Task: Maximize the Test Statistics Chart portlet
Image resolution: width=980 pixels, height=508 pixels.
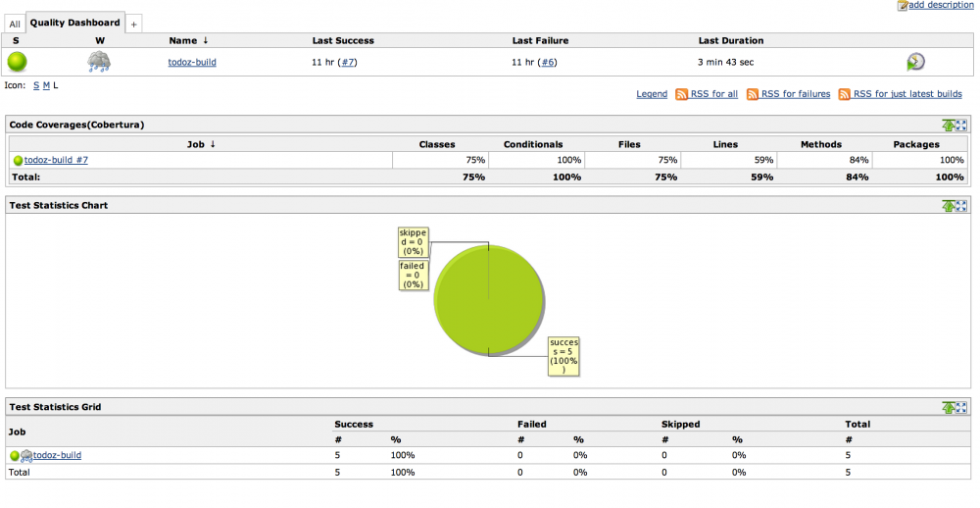Action: [961, 206]
